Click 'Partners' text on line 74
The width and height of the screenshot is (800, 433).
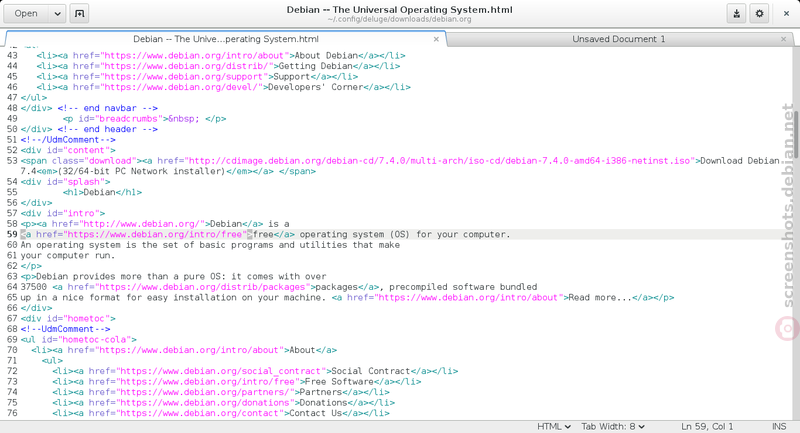320,392
